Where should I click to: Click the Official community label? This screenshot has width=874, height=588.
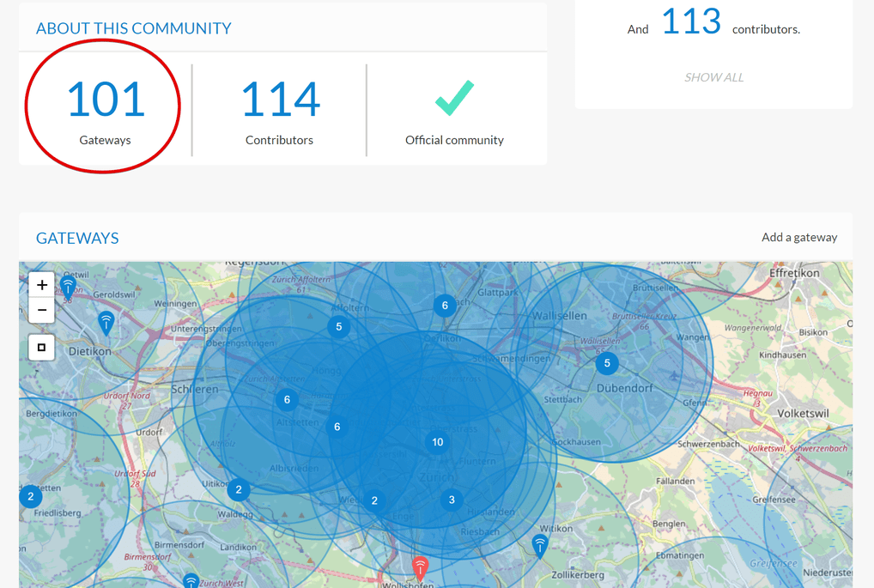pos(454,141)
